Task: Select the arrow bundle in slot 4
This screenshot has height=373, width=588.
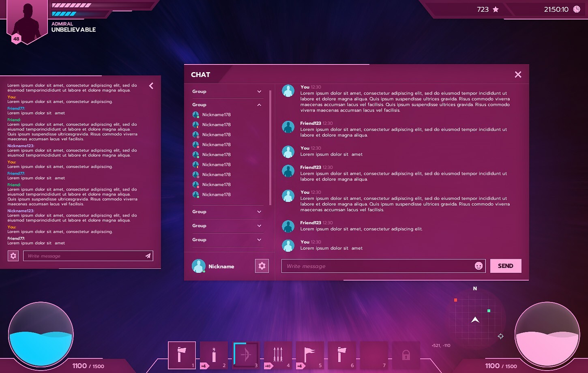Action: (x=278, y=355)
